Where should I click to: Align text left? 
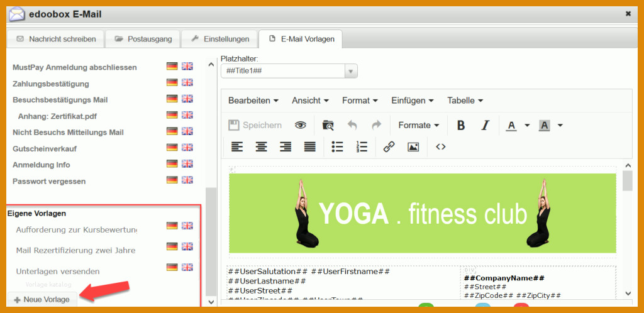(x=237, y=147)
